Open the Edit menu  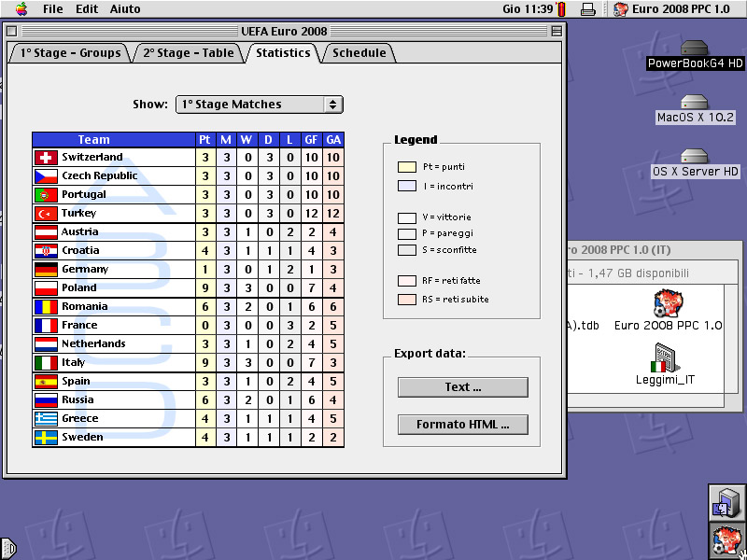[x=87, y=9]
